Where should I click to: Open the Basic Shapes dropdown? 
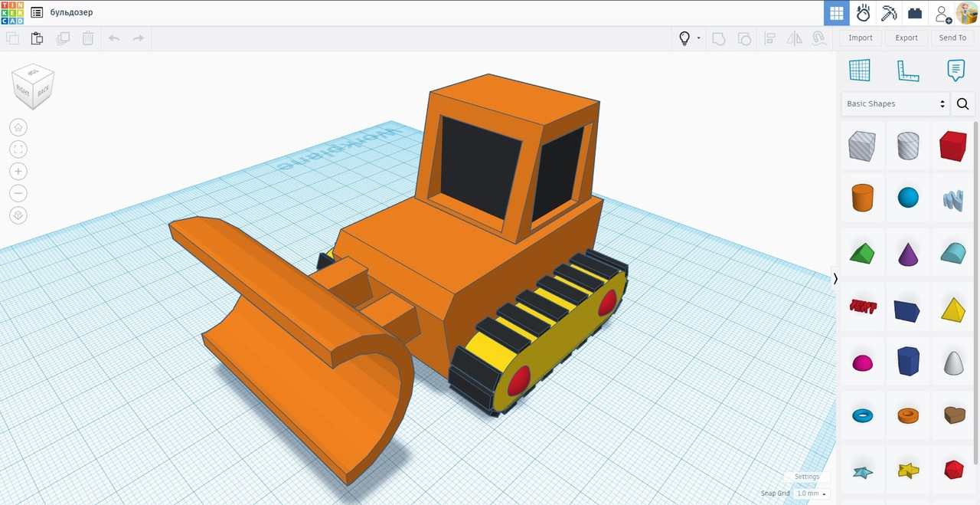click(895, 104)
